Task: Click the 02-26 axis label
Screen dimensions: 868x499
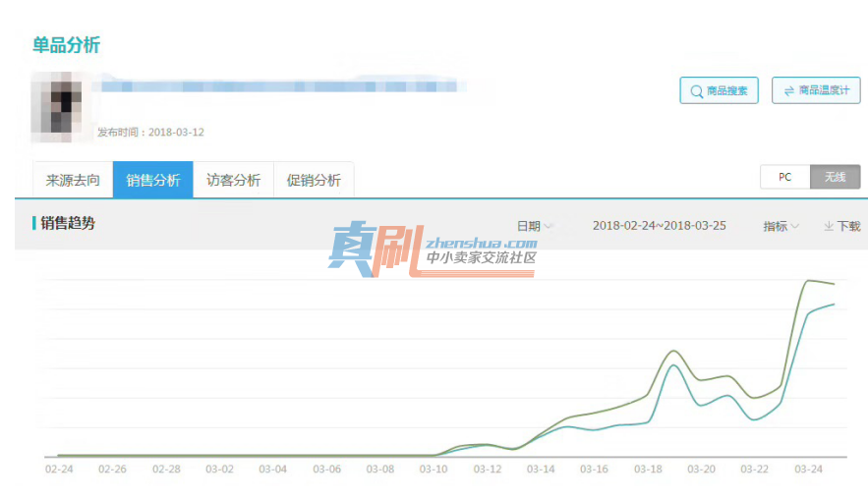Action: 112,470
